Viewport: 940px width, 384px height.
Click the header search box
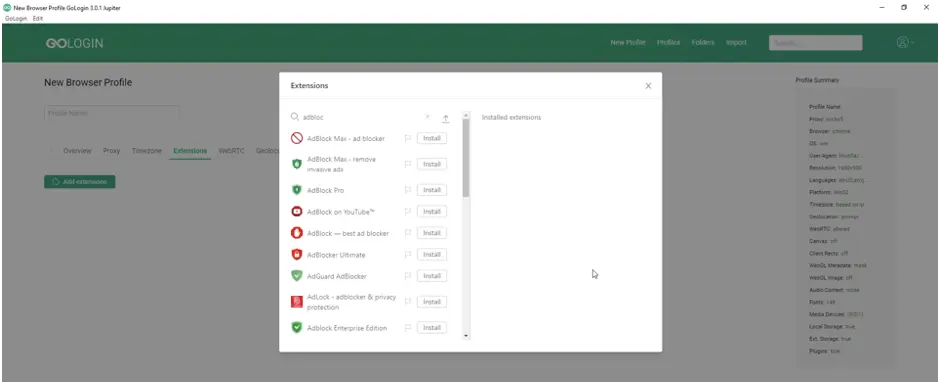click(816, 43)
